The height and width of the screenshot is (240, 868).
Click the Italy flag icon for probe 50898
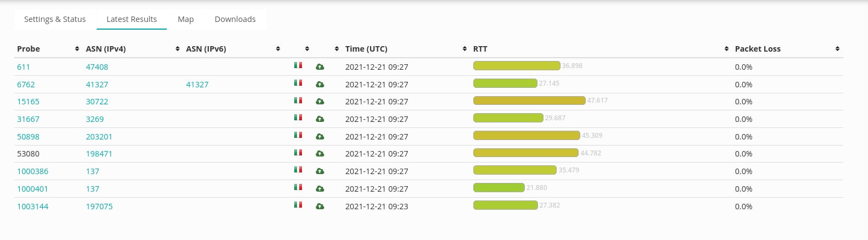click(x=298, y=135)
